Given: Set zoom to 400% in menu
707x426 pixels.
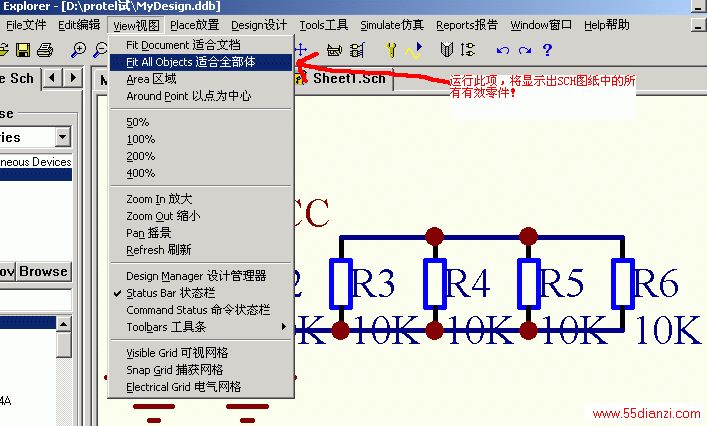Looking at the screenshot, I should [201, 174].
